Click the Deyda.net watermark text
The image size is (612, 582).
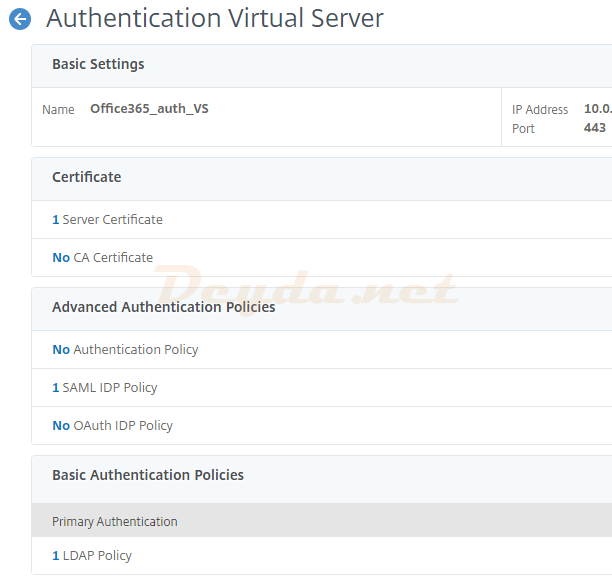[x=305, y=287]
